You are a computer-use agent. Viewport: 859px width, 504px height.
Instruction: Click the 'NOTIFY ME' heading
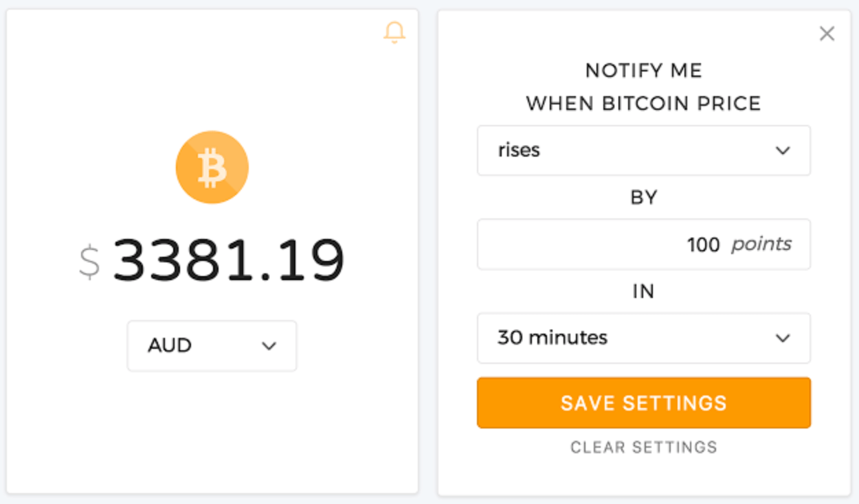[x=644, y=71]
